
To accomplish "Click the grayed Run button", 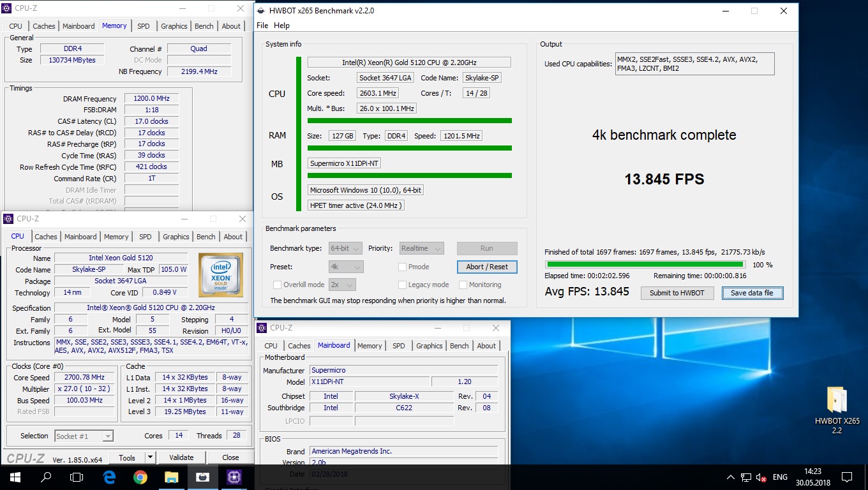I will click(487, 248).
